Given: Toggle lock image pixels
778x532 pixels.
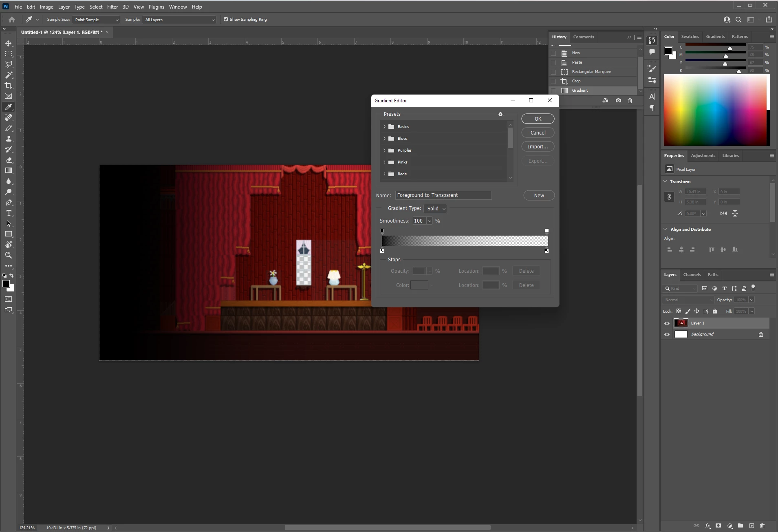Looking at the screenshot, I should [x=688, y=311].
